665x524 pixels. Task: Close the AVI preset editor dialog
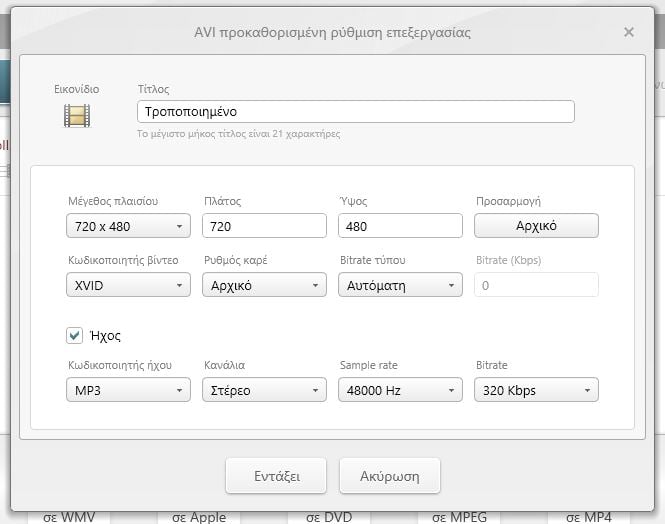pyautogui.click(x=629, y=32)
